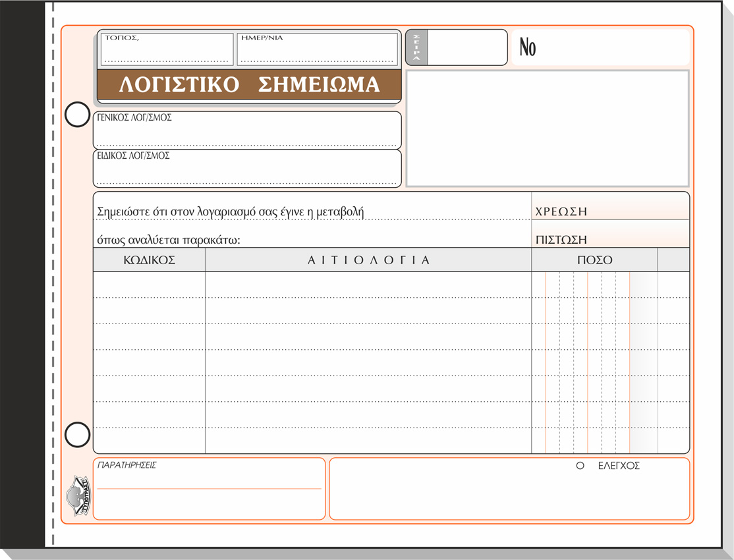Viewport: 734px width, 560px height.
Task: Click the ΠΟΣΟ column header
Action: (594, 260)
